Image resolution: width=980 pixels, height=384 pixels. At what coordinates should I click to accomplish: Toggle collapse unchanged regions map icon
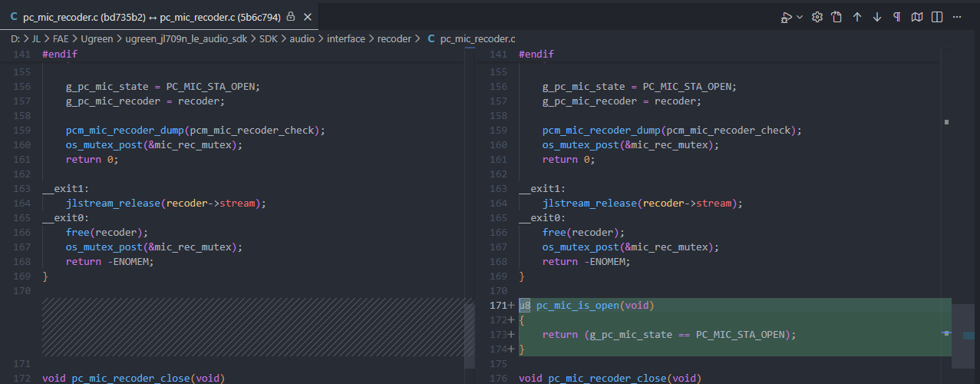click(x=916, y=17)
